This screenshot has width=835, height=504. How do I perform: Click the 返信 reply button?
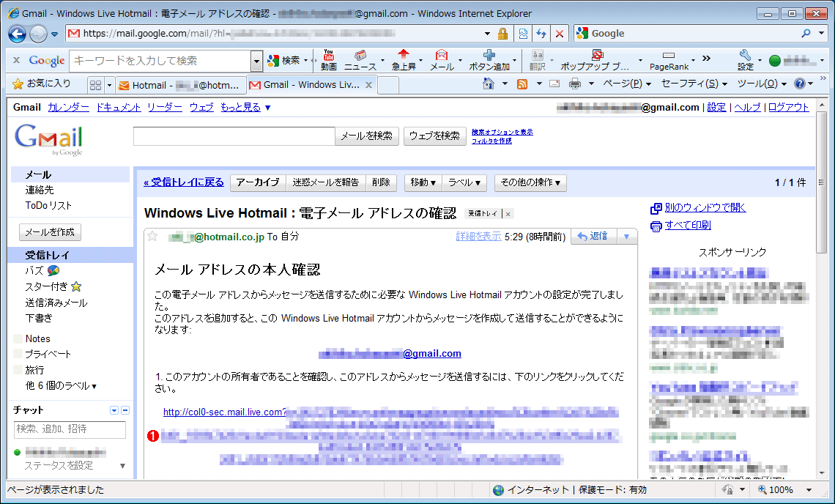(x=593, y=236)
